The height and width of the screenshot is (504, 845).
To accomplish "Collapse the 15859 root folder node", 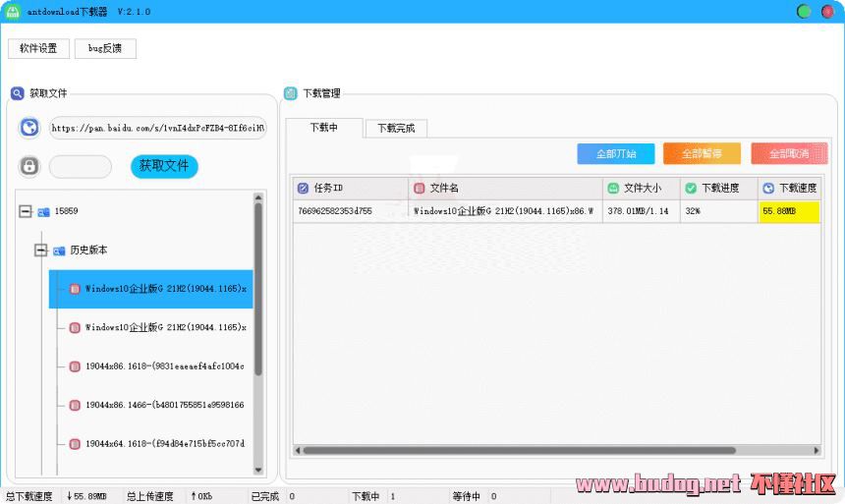I will click(26, 211).
